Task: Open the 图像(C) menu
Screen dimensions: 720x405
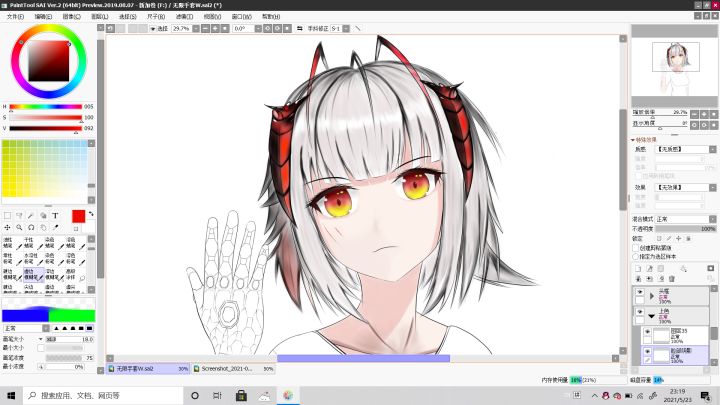Action: click(72, 16)
